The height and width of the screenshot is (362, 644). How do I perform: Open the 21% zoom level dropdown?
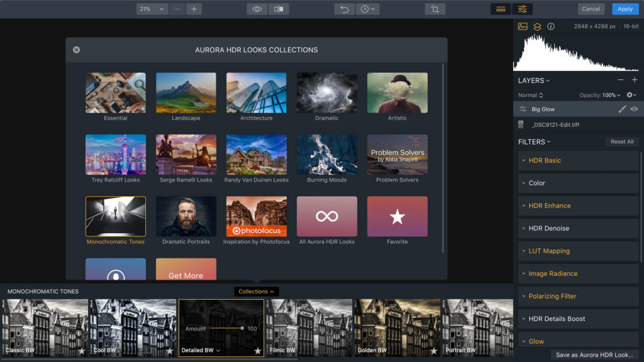(x=152, y=9)
